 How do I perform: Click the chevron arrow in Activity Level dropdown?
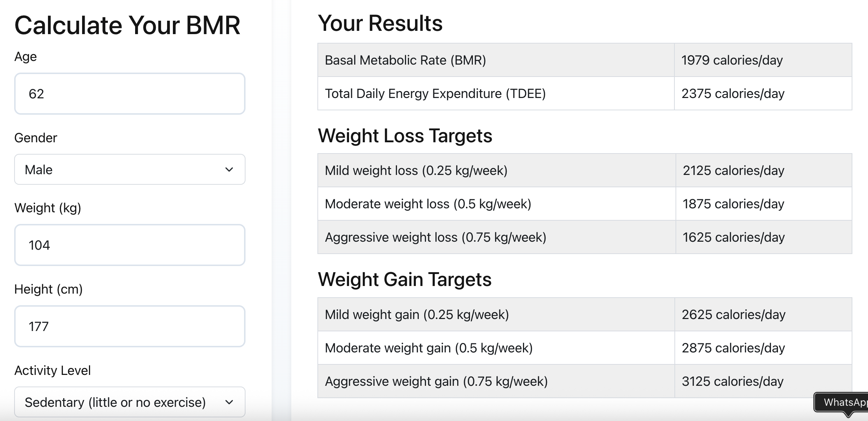[x=229, y=402]
